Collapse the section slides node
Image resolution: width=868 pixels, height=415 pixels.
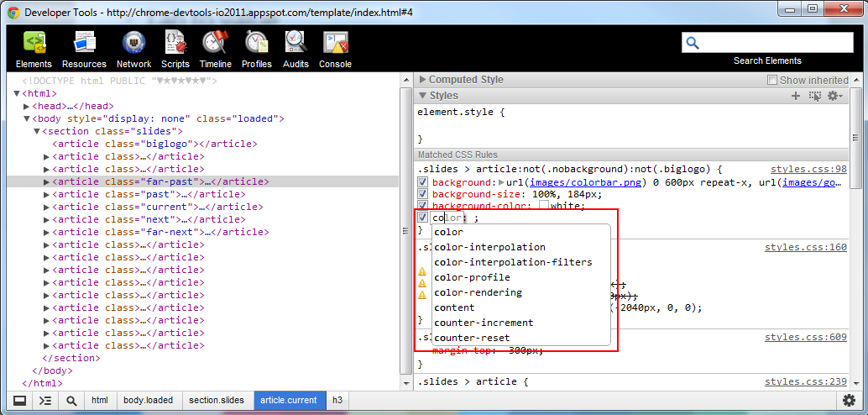pyautogui.click(x=37, y=131)
